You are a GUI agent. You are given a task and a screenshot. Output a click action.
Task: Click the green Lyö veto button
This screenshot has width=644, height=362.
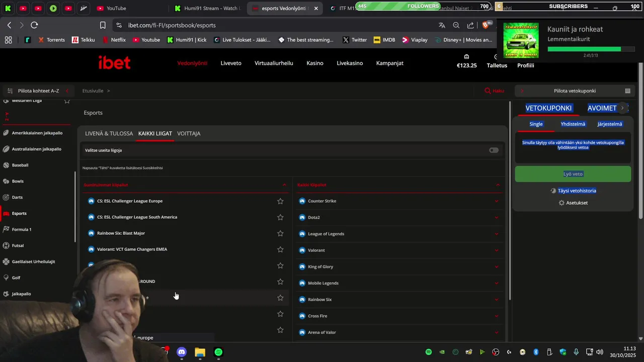[x=573, y=174]
